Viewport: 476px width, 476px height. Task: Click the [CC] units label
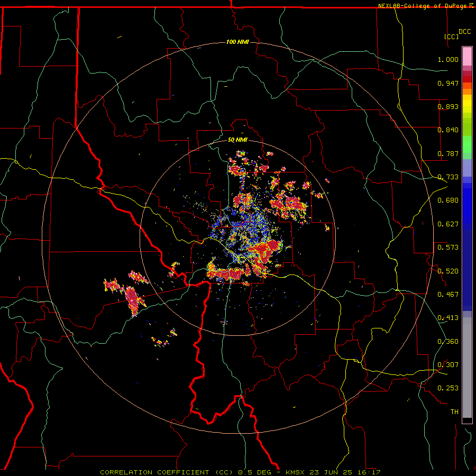point(452,36)
